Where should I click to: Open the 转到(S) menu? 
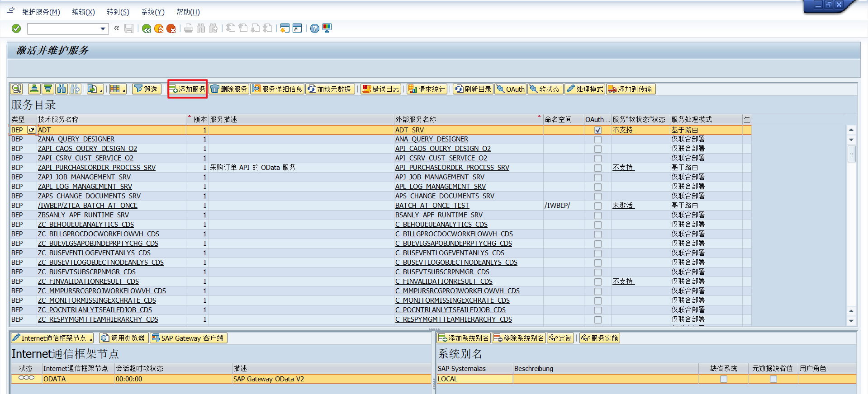tap(118, 12)
